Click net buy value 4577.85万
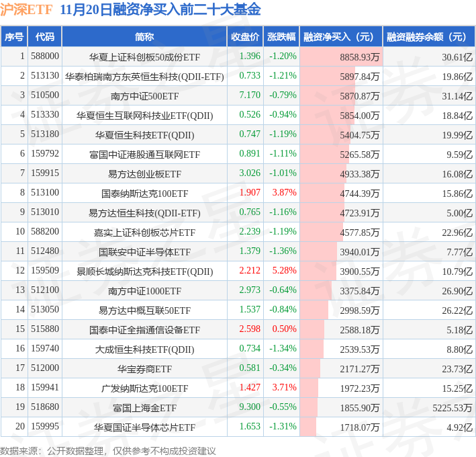The height and width of the screenshot is (457, 476). tap(359, 233)
